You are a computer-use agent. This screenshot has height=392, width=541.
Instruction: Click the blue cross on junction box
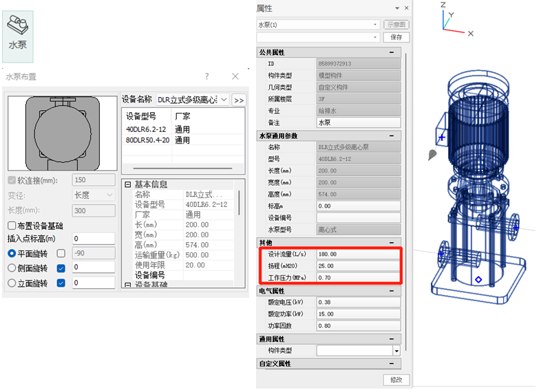coord(442,138)
